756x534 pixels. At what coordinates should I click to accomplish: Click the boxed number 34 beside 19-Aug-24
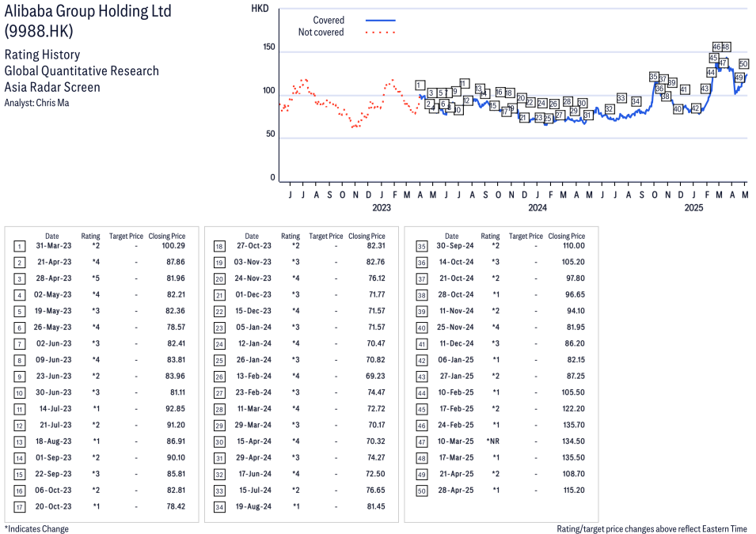coord(219,507)
